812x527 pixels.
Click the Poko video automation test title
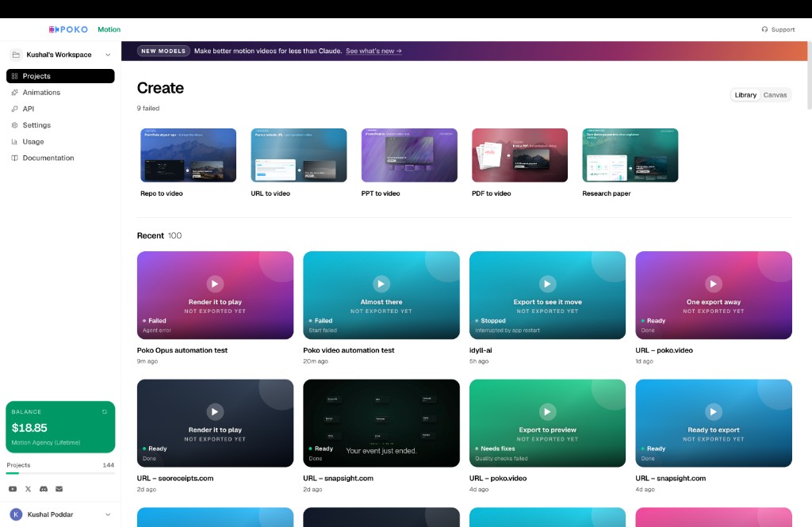[x=349, y=350]
